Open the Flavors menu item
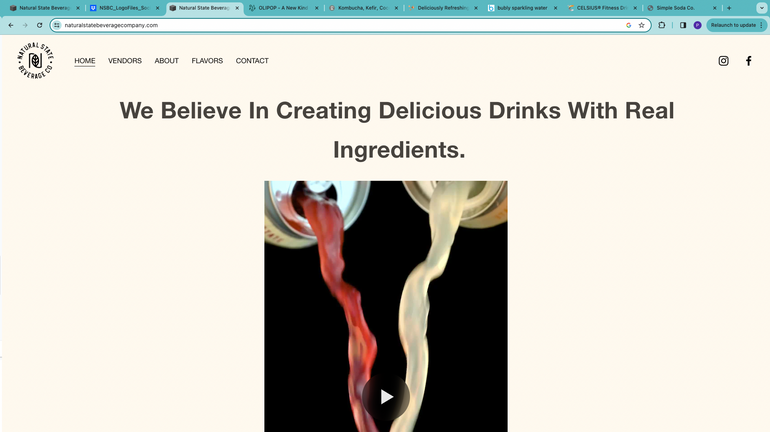This screenshot has height=432, width=770. [207, 61]
